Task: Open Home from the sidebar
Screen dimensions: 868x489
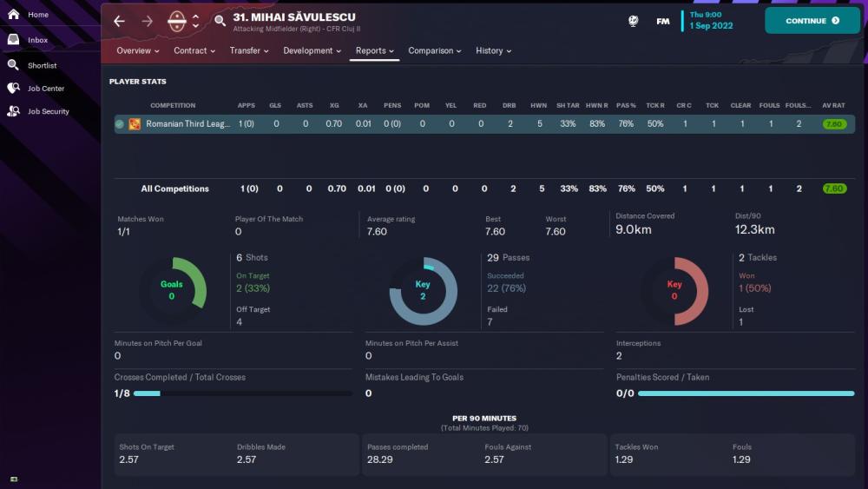Action: coord(37,15)
